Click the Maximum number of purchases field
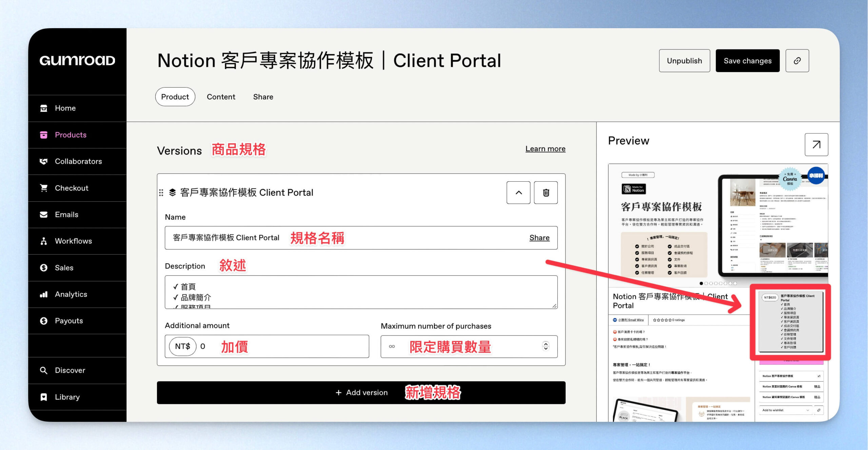 469,346
